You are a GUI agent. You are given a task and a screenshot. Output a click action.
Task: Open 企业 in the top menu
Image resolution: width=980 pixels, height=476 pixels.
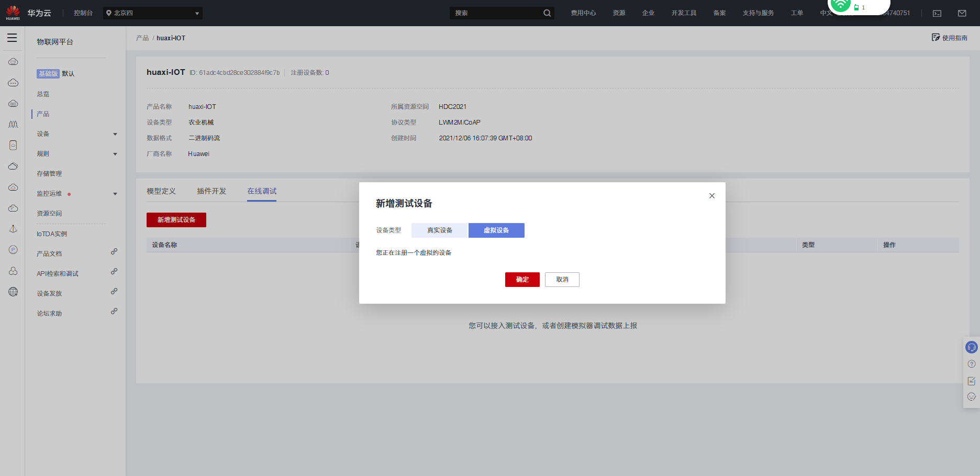pyautogui.click(x=648, y=13)
